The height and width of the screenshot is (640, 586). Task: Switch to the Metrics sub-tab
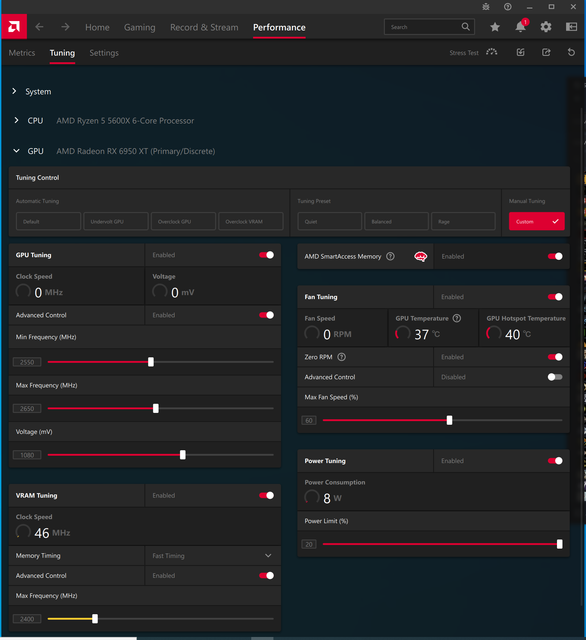tap(22, 53)
